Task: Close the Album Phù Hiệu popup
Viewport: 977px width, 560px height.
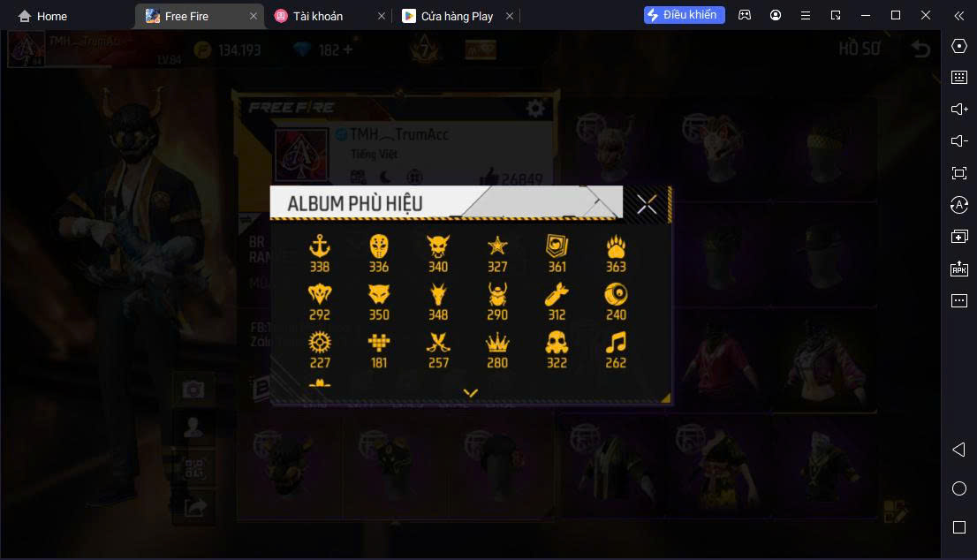Action: pos(647,204)
